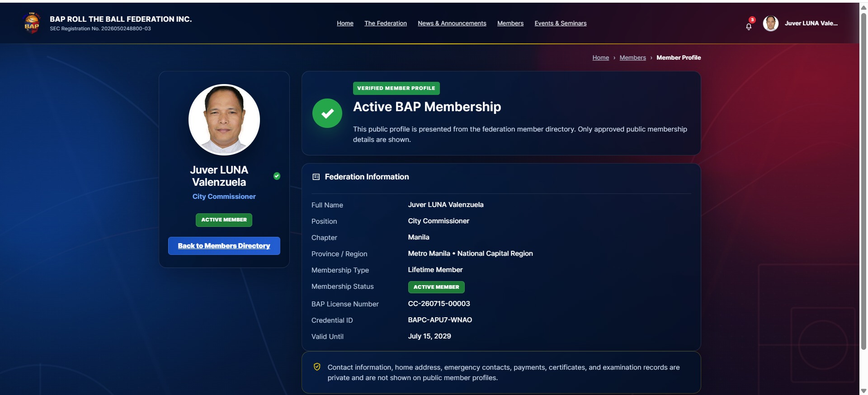This screenshot has width=868, height=395.
Task: Click the privacy shield icon
Action: 317,367
